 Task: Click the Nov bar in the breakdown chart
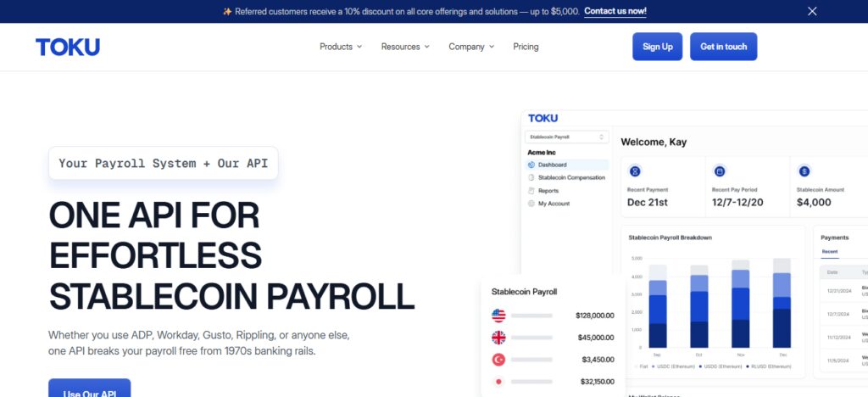pyautogui.click(x=741, y=304)
